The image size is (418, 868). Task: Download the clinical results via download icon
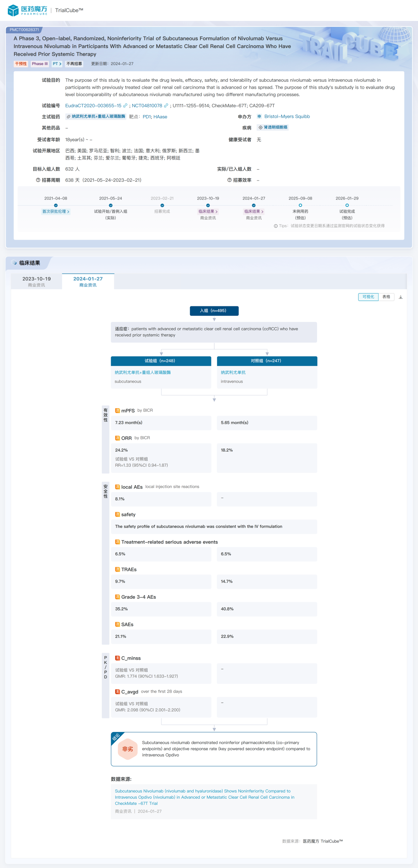pyautogui.click(x=401, y=297)
